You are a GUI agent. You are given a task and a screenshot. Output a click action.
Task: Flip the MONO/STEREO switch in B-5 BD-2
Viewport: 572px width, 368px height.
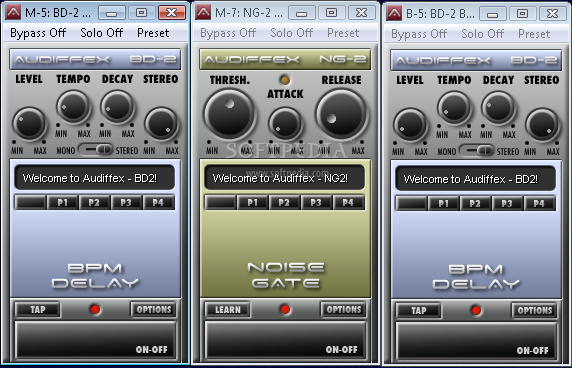tap(476, 151)
